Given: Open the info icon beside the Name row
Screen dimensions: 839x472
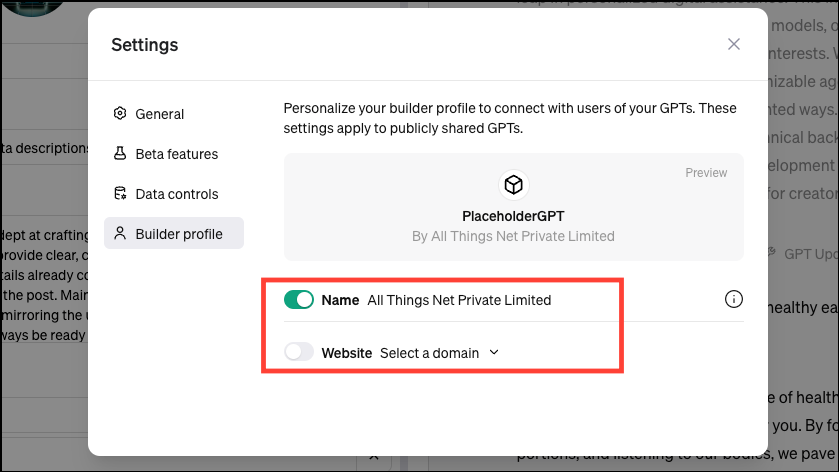Looking at the screenshot, I should [x=734, y=299].
